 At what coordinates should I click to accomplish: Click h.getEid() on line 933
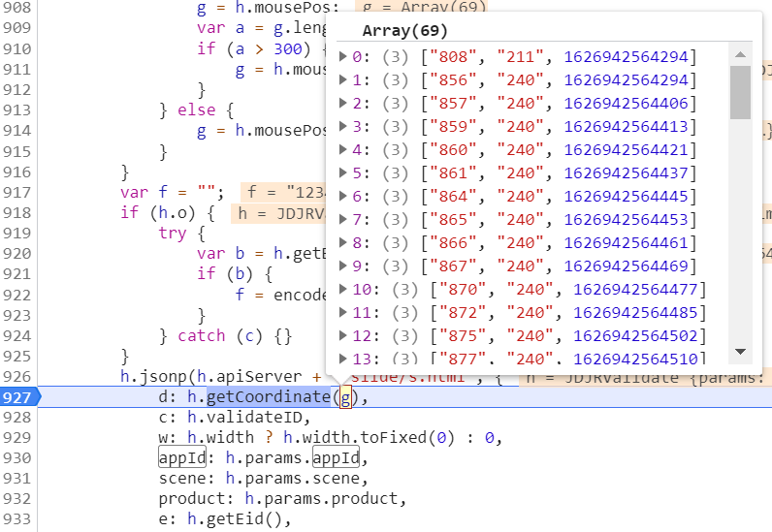pos(235,519)
